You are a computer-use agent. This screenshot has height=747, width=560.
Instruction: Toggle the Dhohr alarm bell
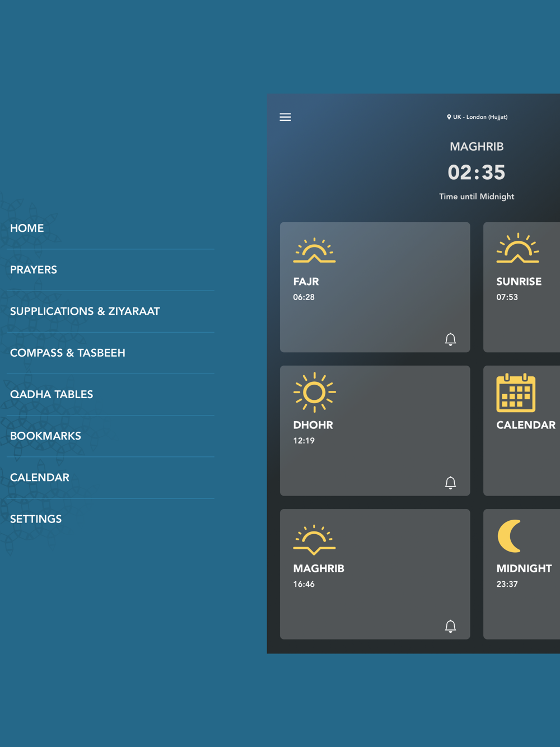pyautogui.click(x=450, y=483)
